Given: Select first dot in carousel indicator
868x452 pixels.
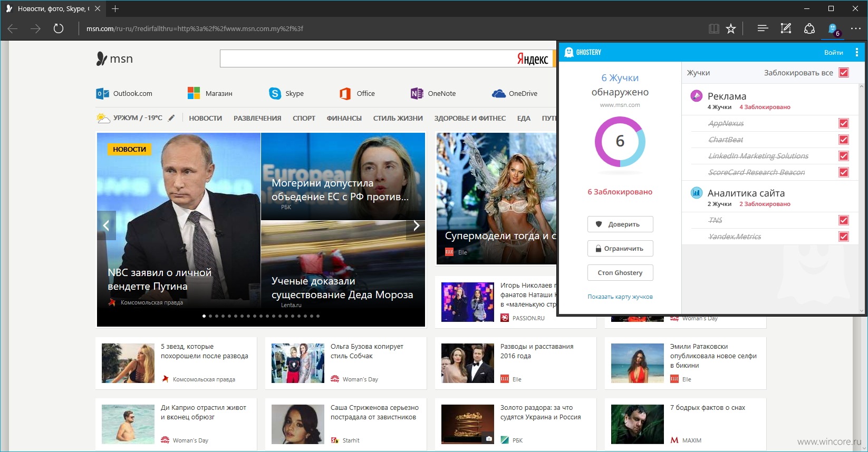Looking at the screenshot, I should [x=204, y=316].
